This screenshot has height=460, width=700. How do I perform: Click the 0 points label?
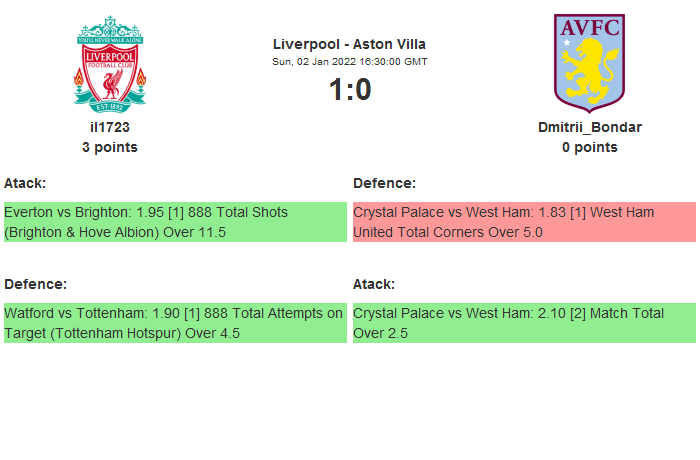tap(590, 147)
